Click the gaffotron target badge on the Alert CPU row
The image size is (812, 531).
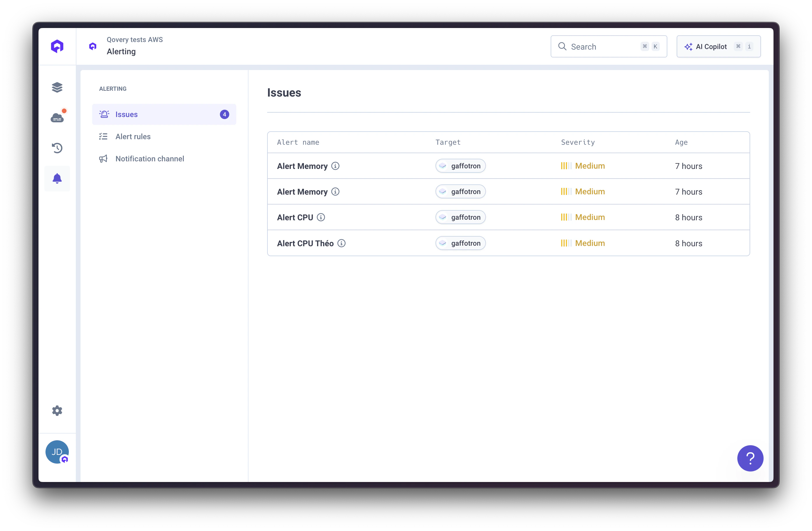(460, 217)
